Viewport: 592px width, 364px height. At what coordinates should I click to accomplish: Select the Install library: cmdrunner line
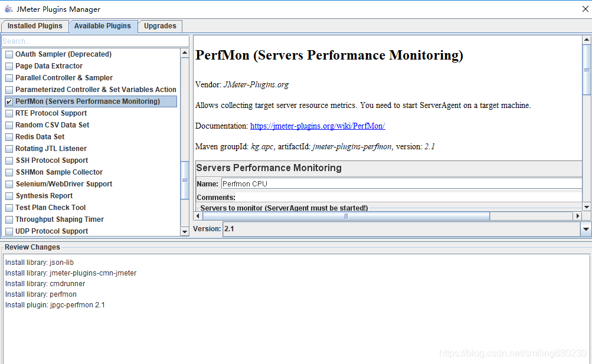point(45,283)
